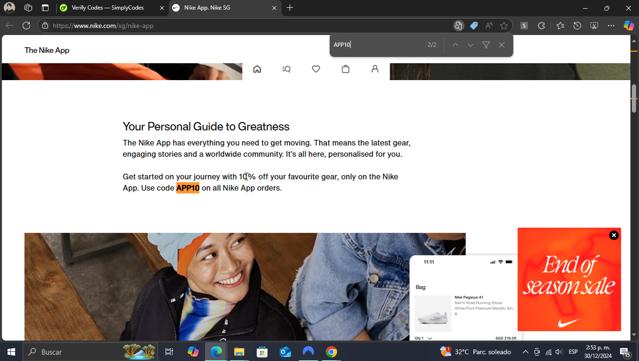The height and width of the screenshot is (361, 639).
Task: Adjust volume from system tray speaker
Action: click(559, 352)
